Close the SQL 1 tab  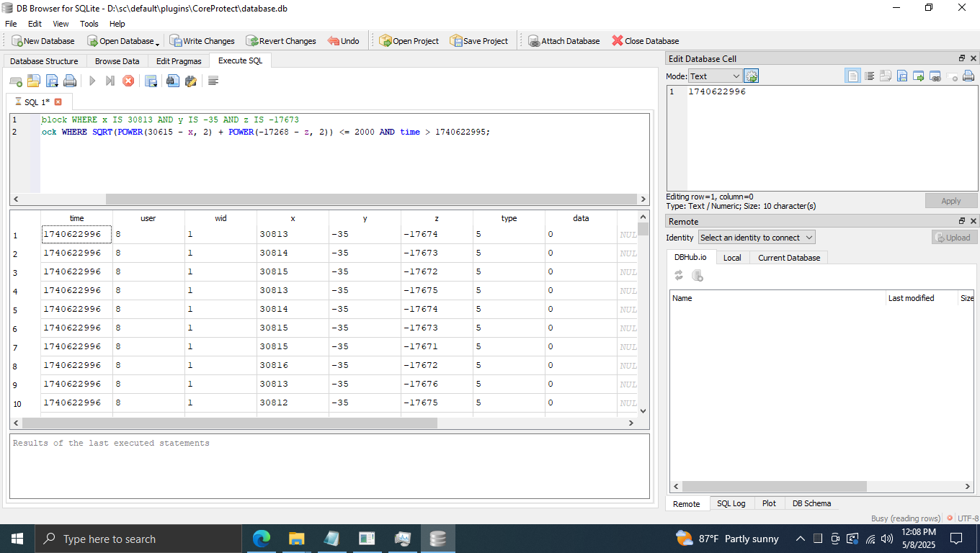click(58, 102)
